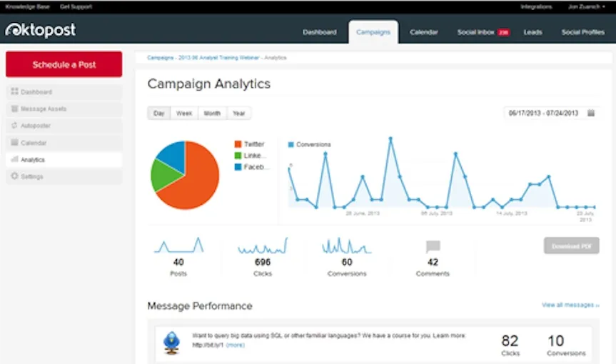Screen dimensions: 616x364
Task: Click the Conversions sparkline chart
Action: (346, 246)
